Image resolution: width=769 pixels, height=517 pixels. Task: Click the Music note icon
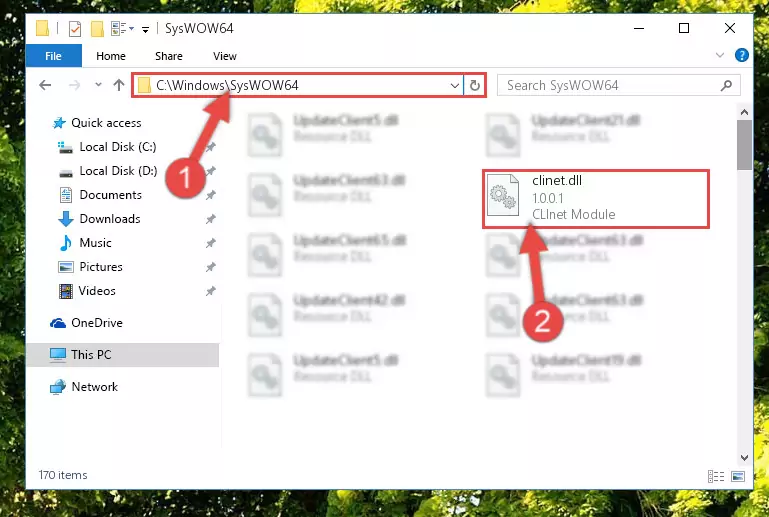65,243
